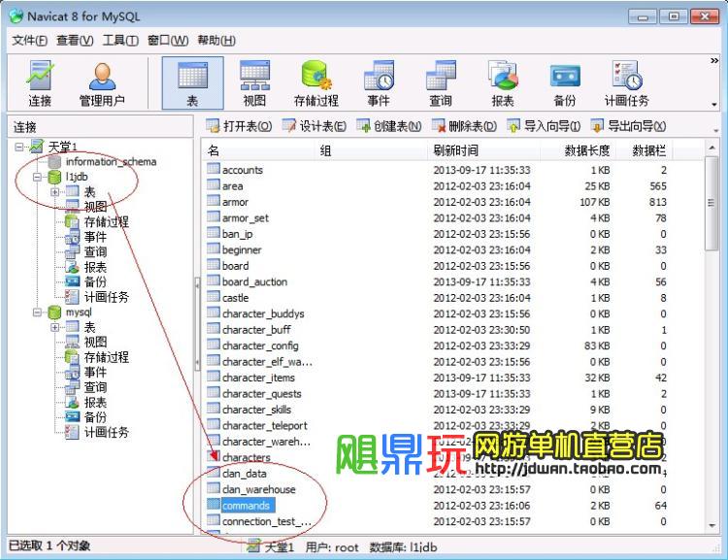Collapse the mysql database node

click(x=37, y=313)
